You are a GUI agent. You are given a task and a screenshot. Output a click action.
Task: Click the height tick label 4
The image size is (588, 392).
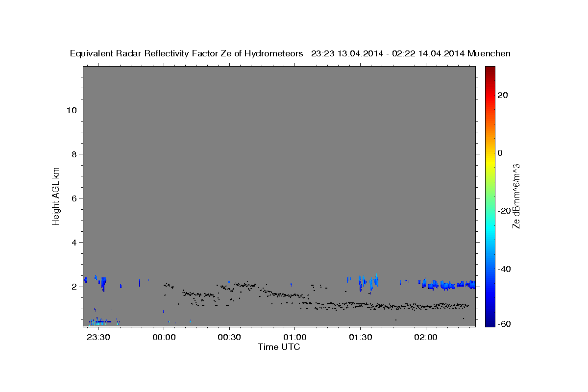pyautogui.click(x=75, y=243)
